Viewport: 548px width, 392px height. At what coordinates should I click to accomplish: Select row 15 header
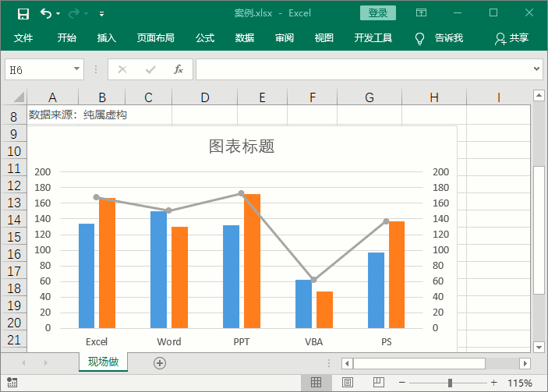(x=13, y=237)
